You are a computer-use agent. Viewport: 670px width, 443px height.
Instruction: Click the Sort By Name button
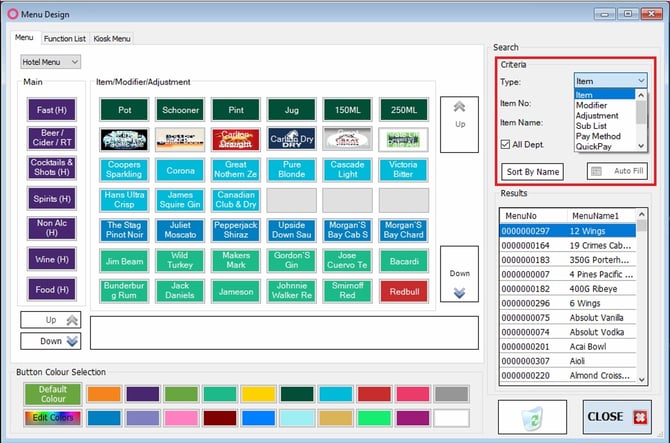point(532,172)
